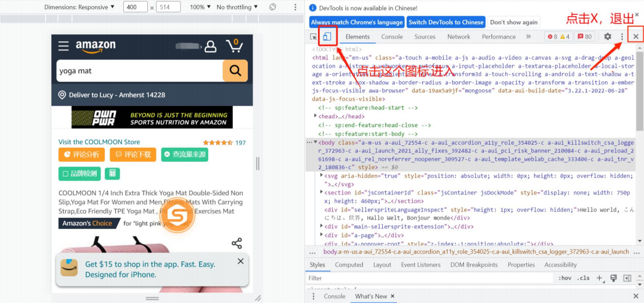Click the orange 评论分析 button
The image size is (644, 306).
coord(81,155)
